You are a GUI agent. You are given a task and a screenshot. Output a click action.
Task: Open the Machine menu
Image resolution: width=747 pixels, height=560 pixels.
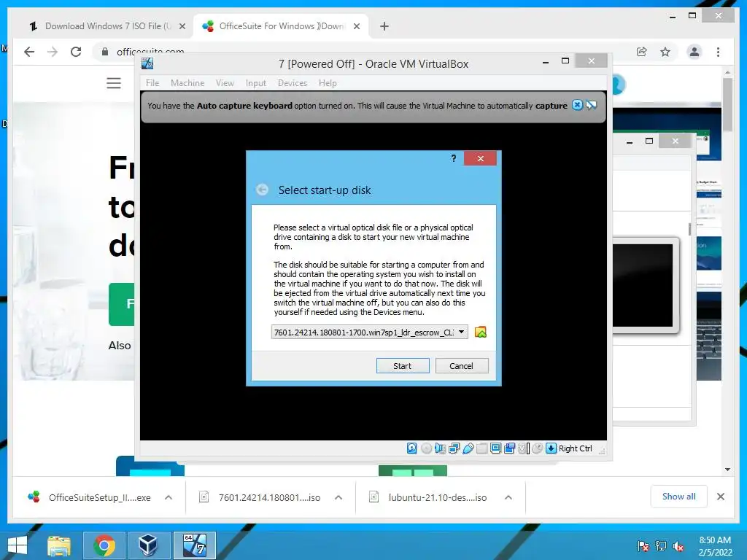tap(187, 83)
